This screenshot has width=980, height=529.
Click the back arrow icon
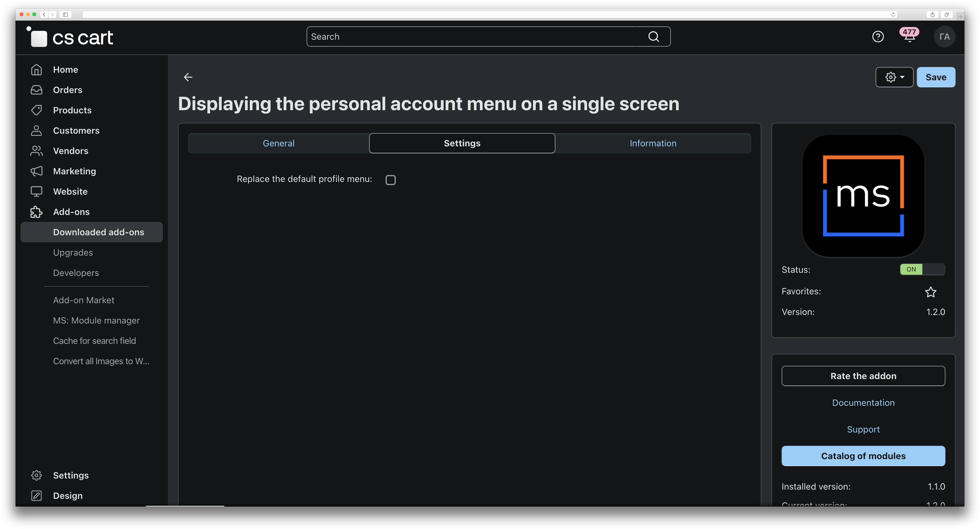[x=188, y=77]
